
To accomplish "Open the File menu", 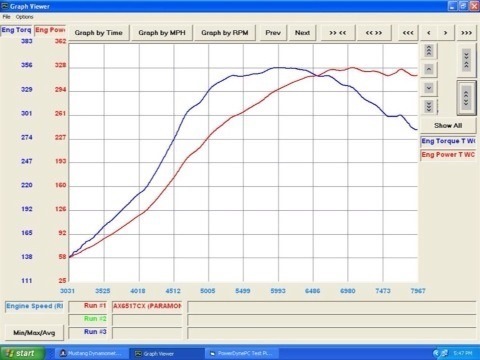I will 6,17.
